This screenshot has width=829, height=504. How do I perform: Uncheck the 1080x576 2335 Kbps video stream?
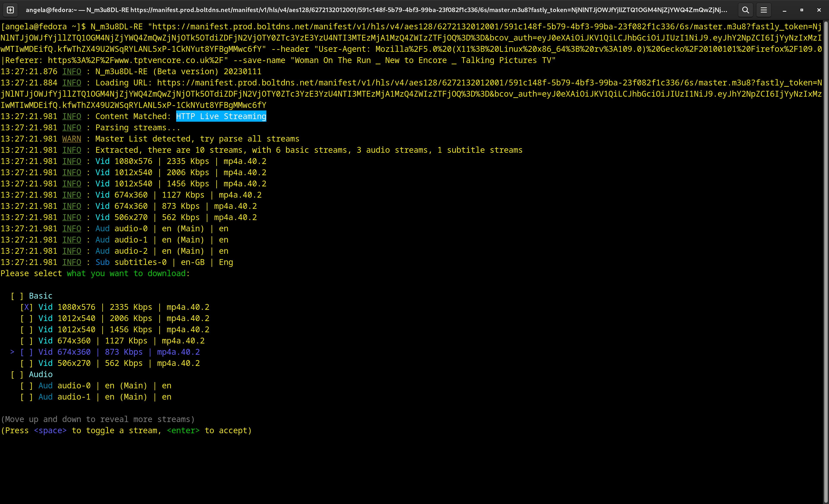(x=27, y=307)
